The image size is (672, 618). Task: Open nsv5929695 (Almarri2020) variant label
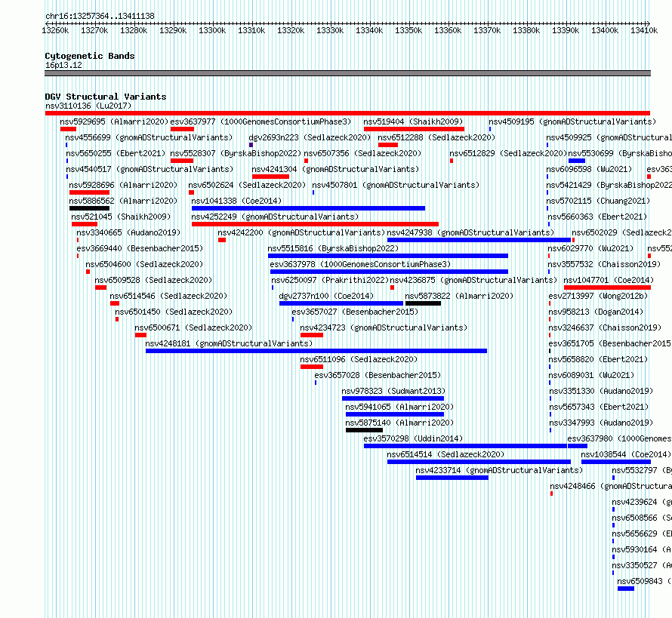[x=114, y=121]
